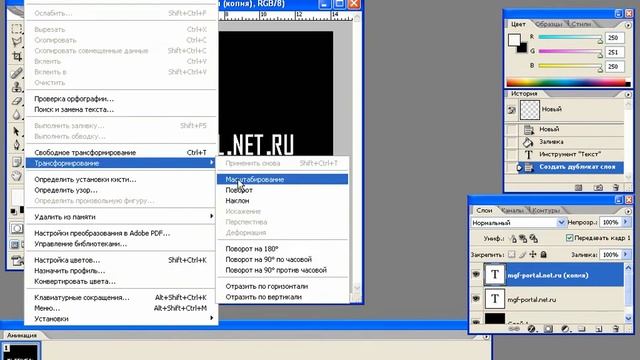640x360 pixels.
Task: Switch to the Стили tab
Action: coord(581,24)
